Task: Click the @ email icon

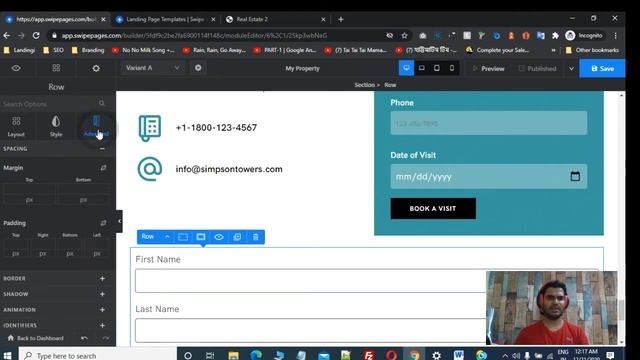Action: [x=150, y=169]
